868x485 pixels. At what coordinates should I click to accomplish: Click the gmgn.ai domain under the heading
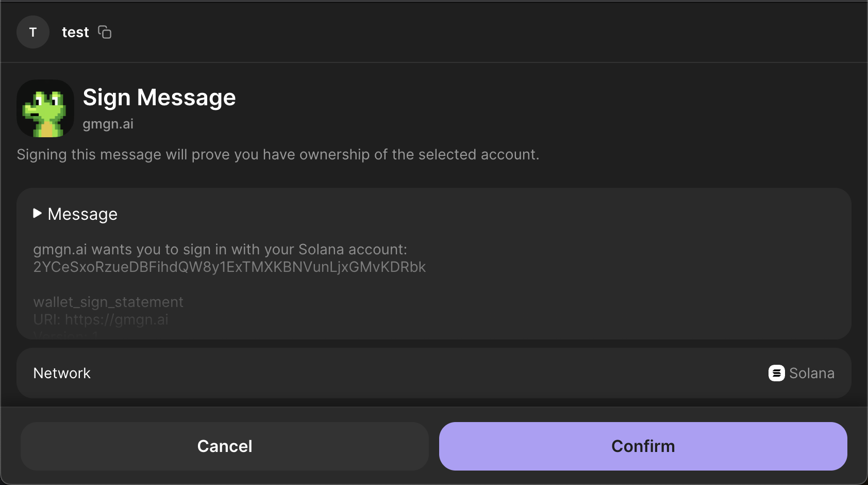(108, 124)
